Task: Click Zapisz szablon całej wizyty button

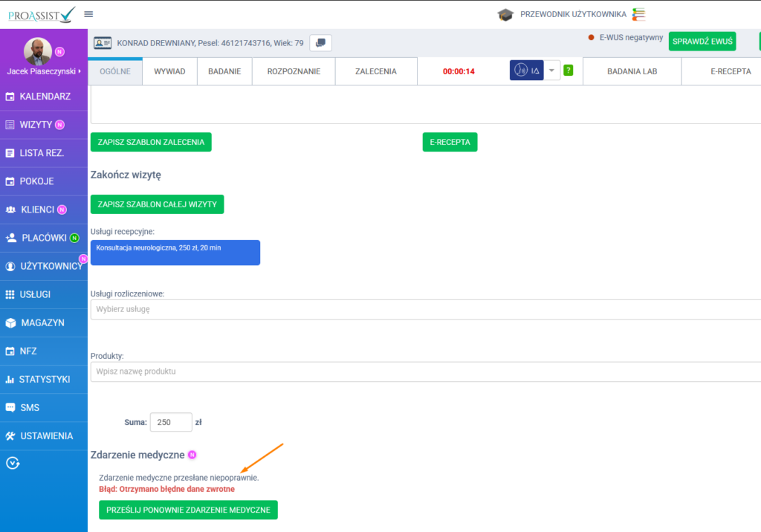Action: (157, 204)
